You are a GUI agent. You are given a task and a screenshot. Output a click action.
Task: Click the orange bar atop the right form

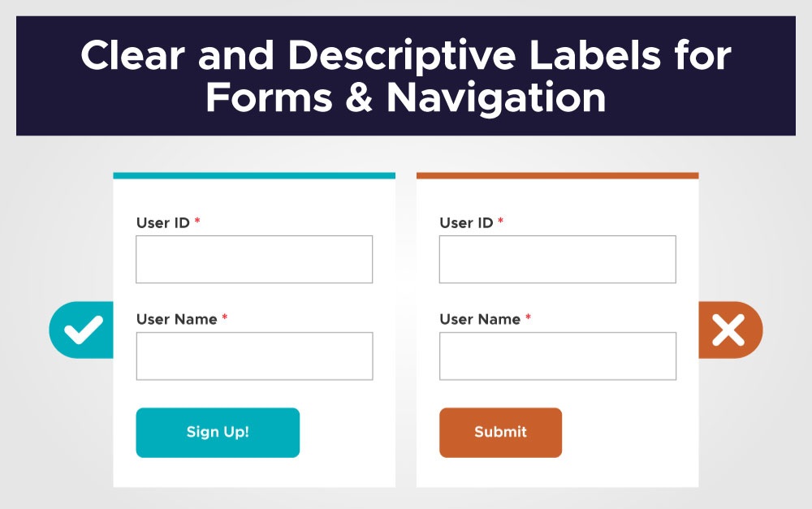click(558, 175)
